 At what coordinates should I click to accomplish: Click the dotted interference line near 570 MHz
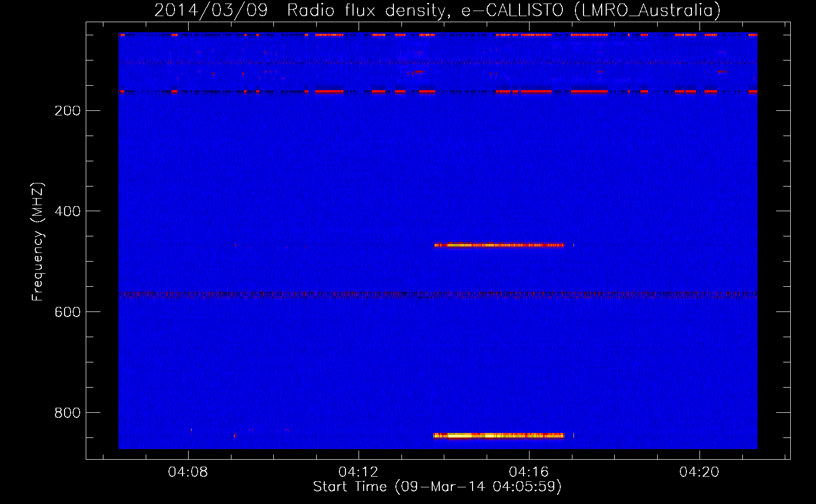pos(438,294)
